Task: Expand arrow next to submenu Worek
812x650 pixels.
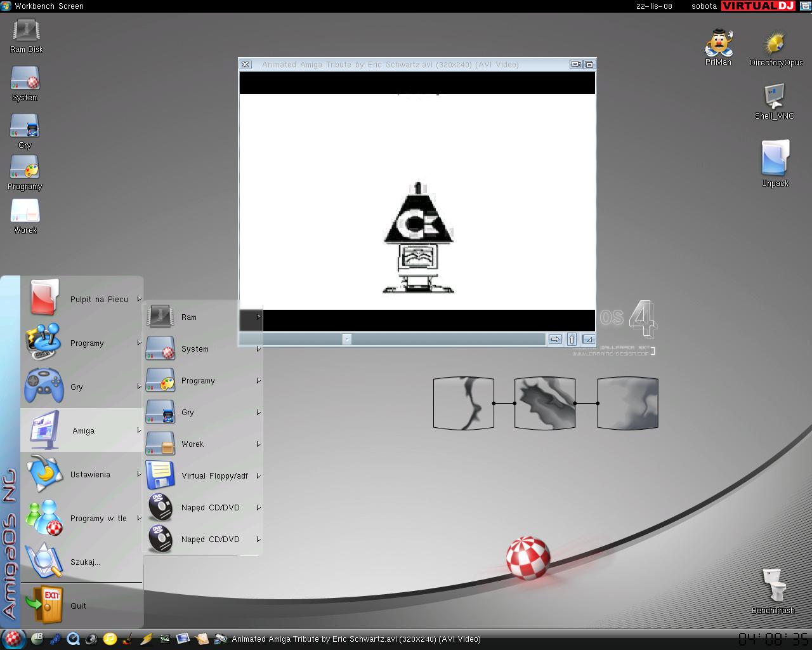Action: (258, 444)
